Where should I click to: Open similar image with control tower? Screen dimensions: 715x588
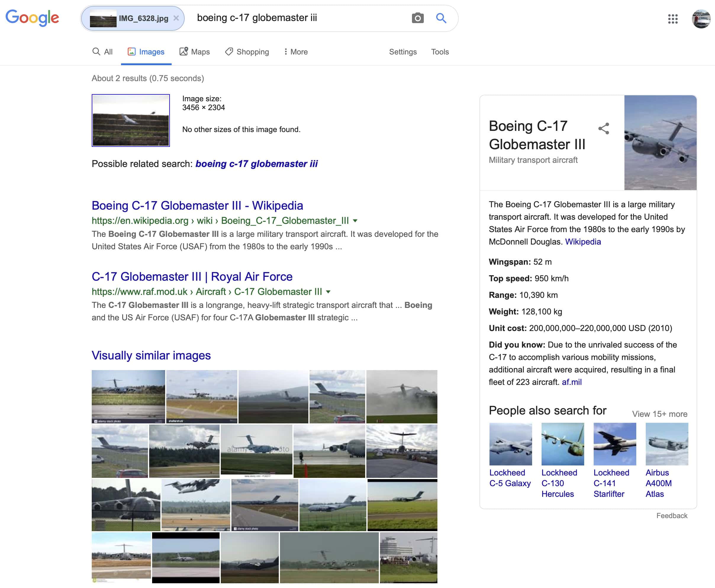[x=409, y=558]
